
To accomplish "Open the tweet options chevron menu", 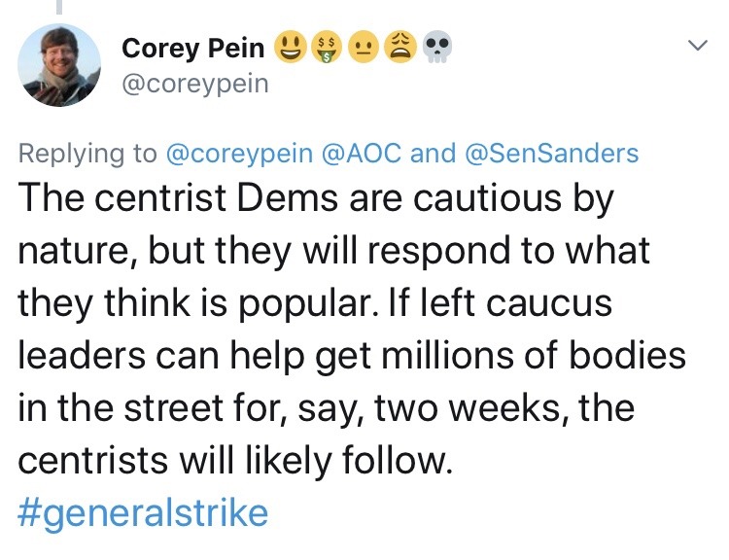I will [697, 46].
